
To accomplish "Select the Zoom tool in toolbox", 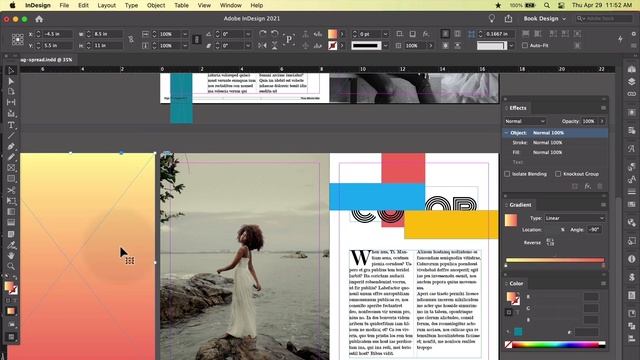I will tap(11, 266).
